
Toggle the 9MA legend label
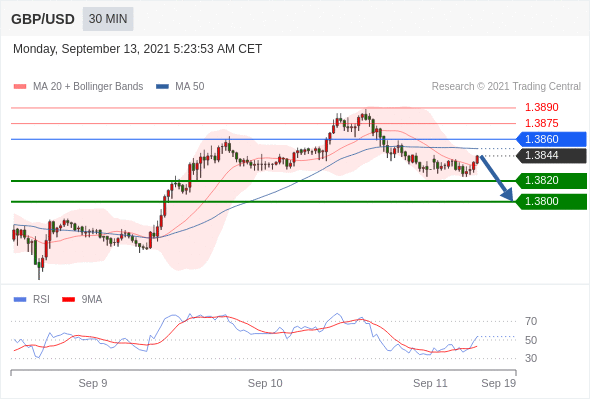coord(92,300)
